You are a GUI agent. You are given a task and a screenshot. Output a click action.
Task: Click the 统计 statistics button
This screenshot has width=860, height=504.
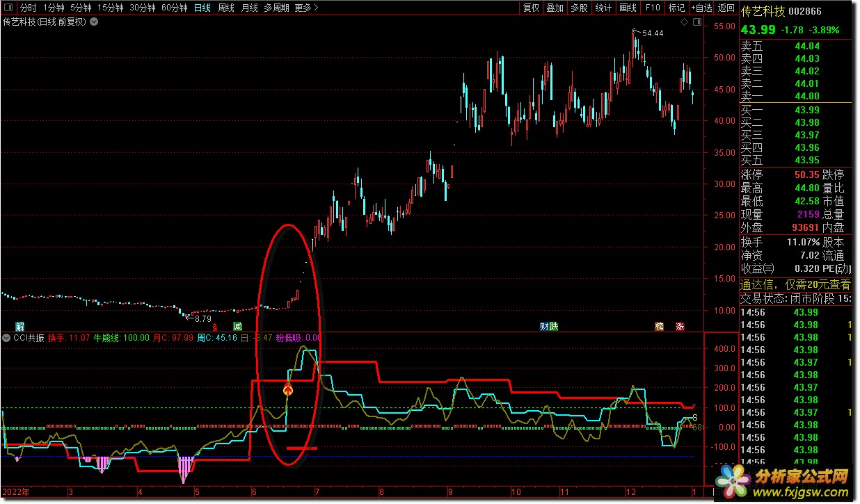(x=604, y=8)
